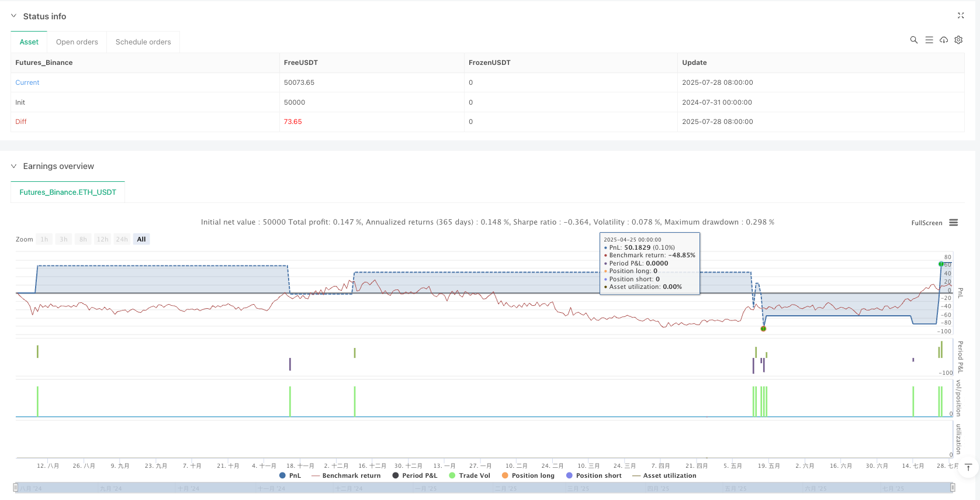Click the search magnifier icon

pos(913,40)
